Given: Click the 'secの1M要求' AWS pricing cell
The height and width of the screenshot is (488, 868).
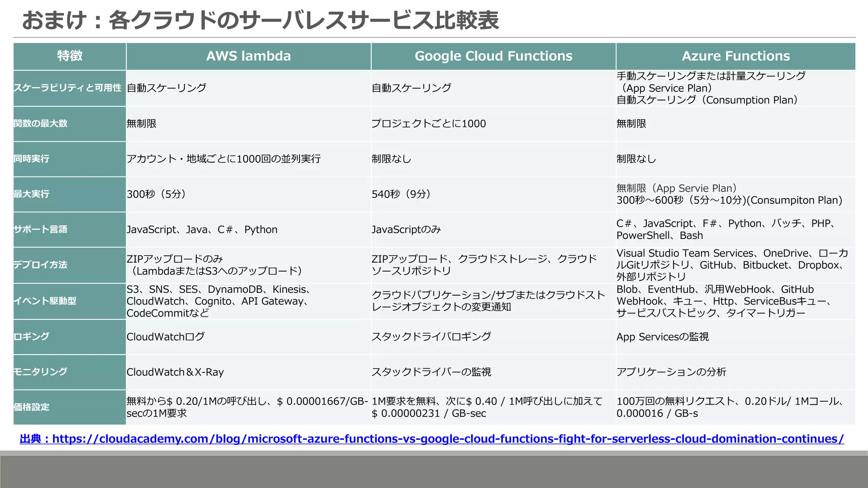Looking at the screenshot, I should coord(248,407).
